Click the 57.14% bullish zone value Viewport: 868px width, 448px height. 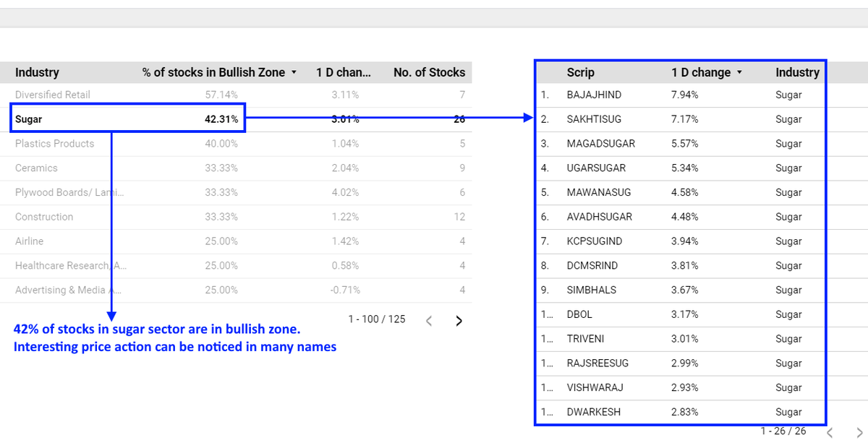click(x=221, y=95)
